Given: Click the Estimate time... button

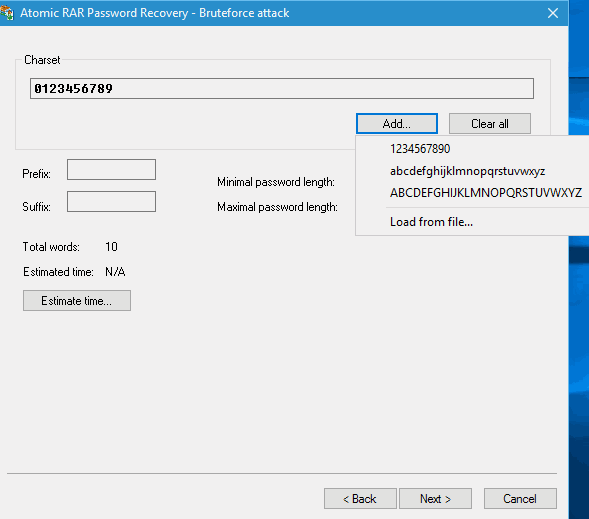Looking at the screenshot, I should (x=77, y=300).
